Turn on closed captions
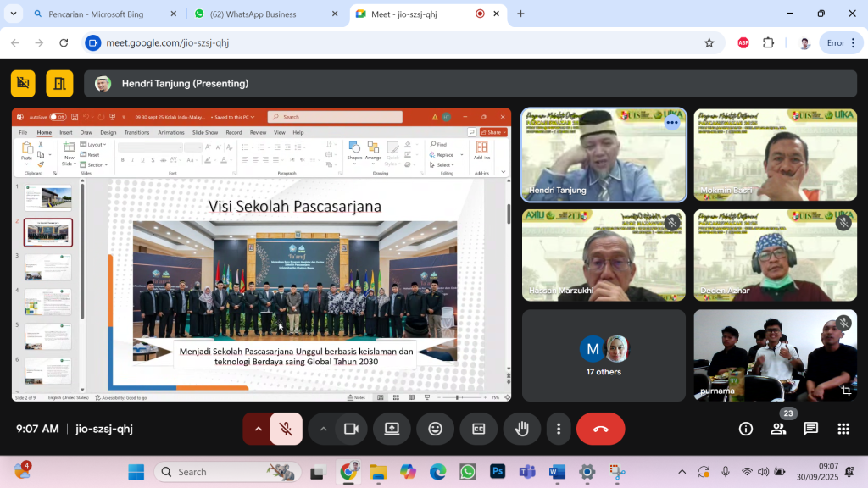This screenshot has width=868, height=488. 479,429
